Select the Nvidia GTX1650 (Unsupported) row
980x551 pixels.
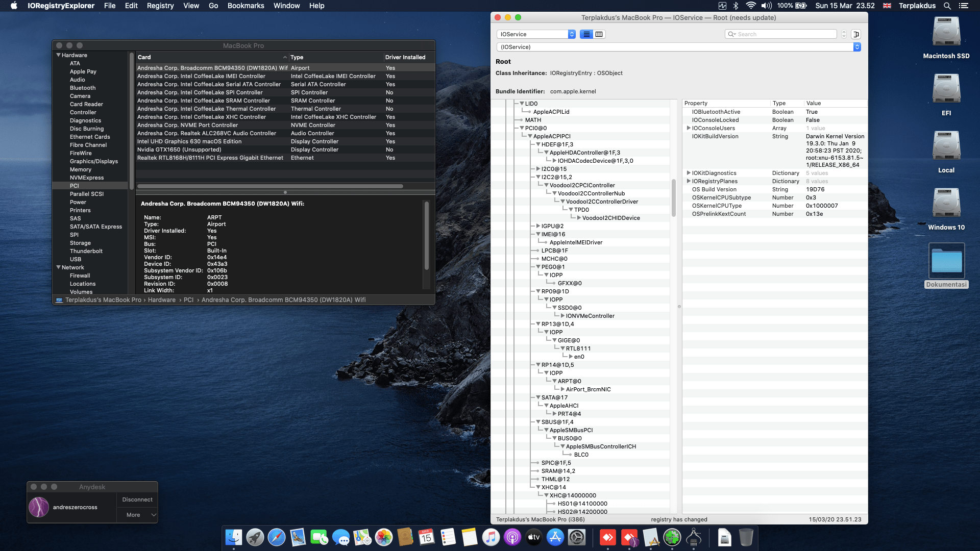(x=285, y=149)
